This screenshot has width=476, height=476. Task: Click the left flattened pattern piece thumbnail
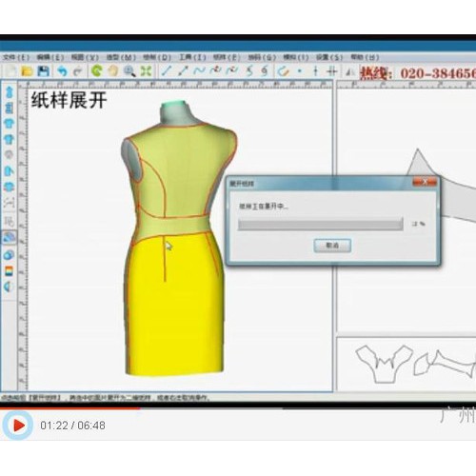pyautogui.click(x=385, y=364)
